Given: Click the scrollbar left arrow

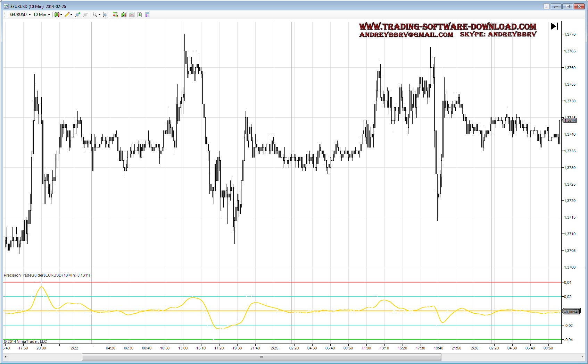Looking at the screenshot, I should coord(6,357).
